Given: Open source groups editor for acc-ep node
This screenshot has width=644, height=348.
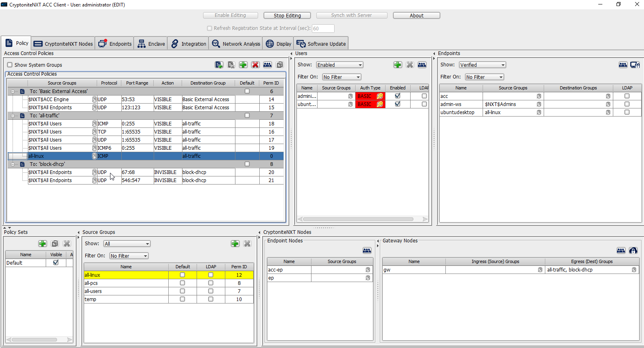Looking at the screenshot, I should pos(368,270).
